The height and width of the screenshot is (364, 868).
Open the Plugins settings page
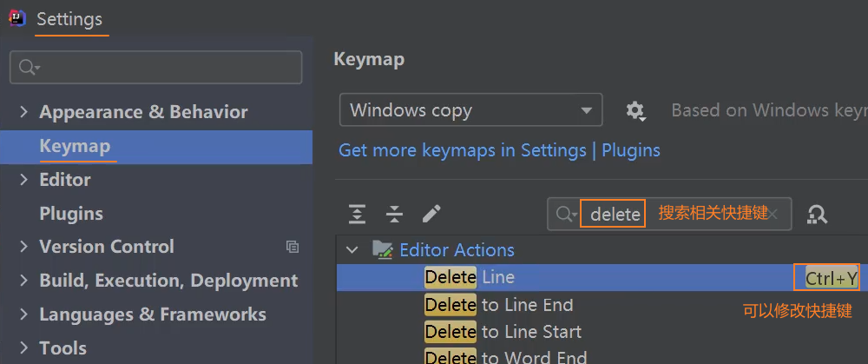tap(71, 214)
